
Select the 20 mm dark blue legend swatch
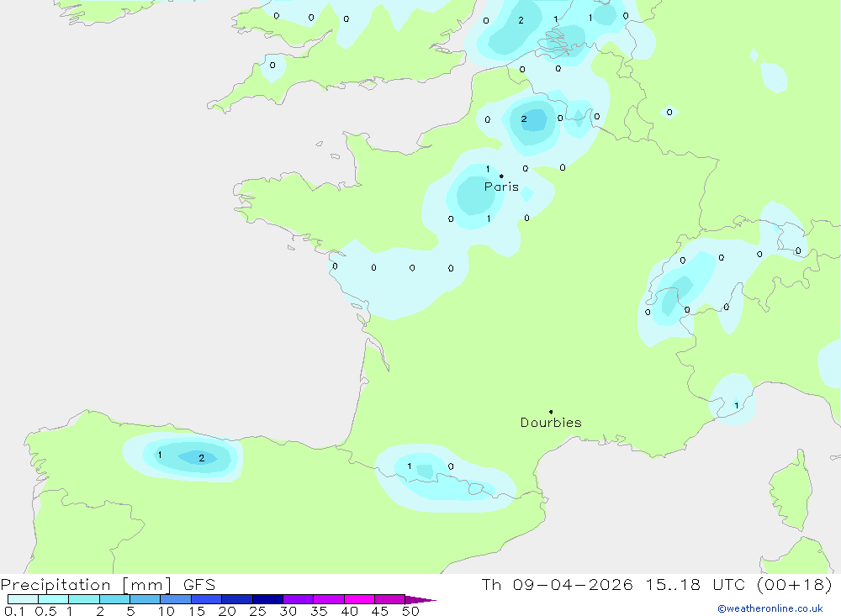pos(236,599)
